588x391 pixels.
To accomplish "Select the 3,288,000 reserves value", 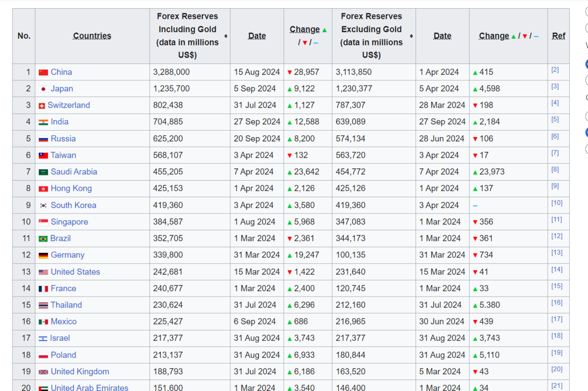I will [x=171, y=72].
